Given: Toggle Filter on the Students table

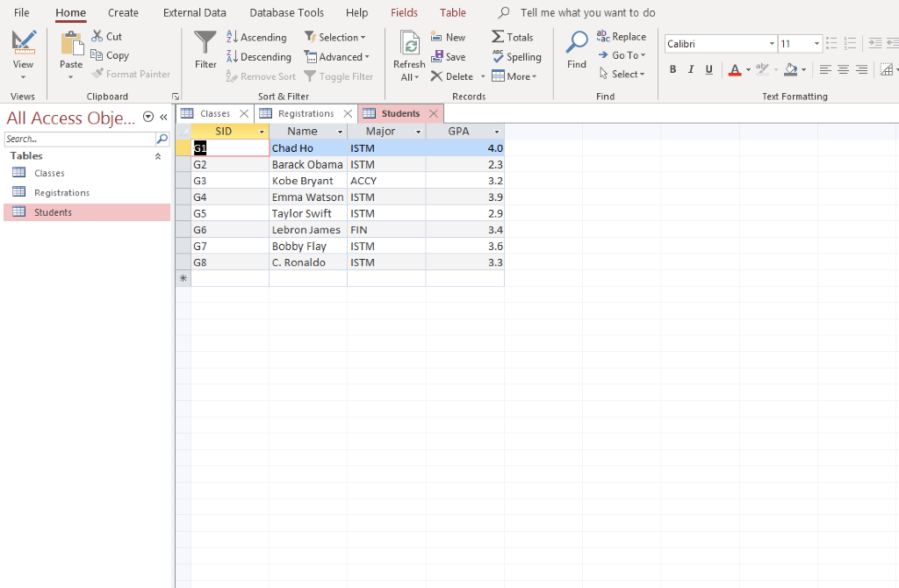Looking at the screenshot, I should tap(339, 76).
